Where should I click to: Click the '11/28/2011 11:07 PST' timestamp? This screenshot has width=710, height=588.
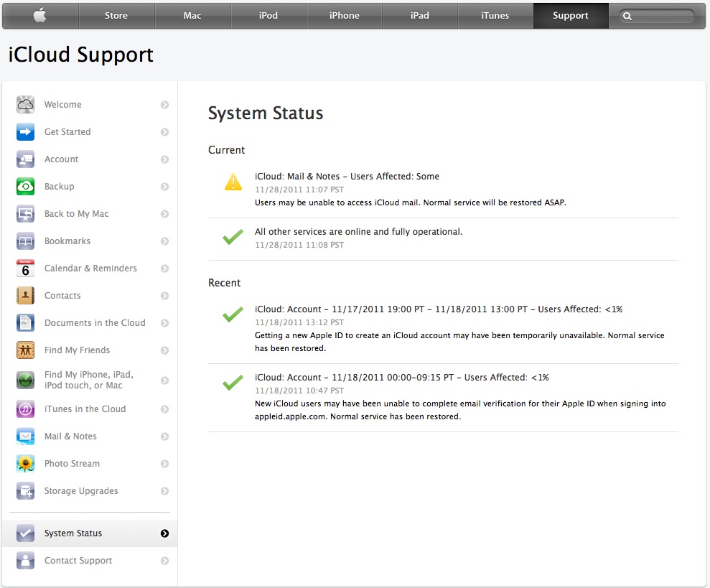tap(299, 190)
